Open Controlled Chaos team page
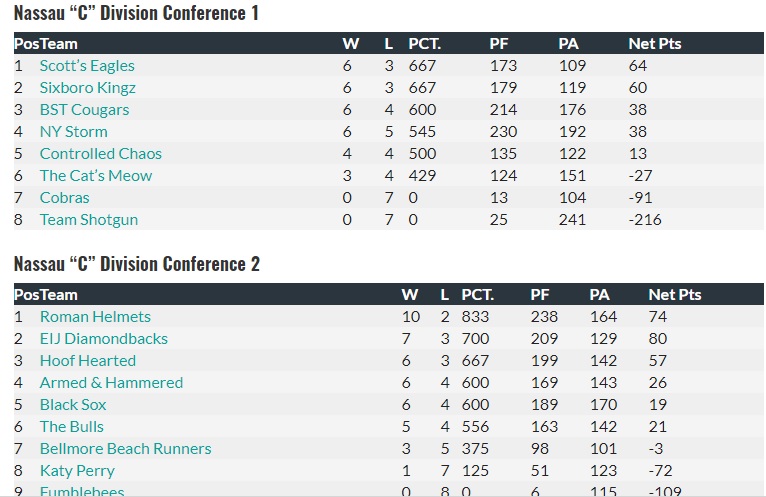Image resolution: width=766 pixels, height=497 pixels. click(100, 154)
